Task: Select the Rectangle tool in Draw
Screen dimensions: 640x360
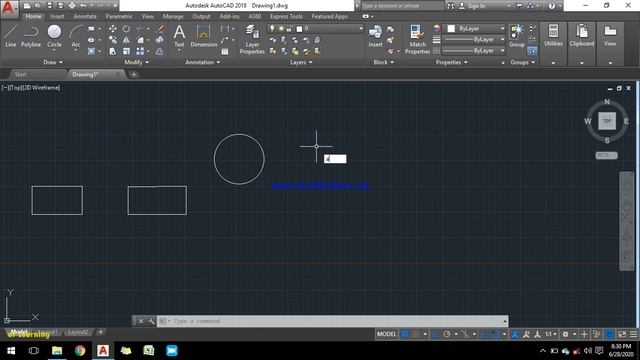Action: (91, 29)
